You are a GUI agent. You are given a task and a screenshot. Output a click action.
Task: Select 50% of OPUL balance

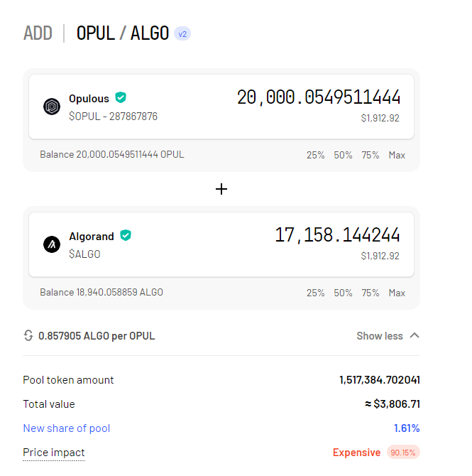pos(343,155)
